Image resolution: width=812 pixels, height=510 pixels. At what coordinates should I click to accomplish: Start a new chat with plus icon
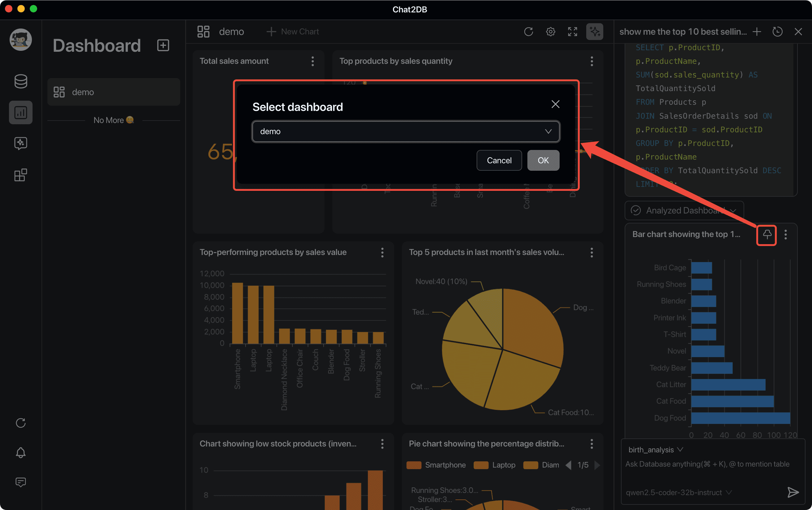(757, 32)
